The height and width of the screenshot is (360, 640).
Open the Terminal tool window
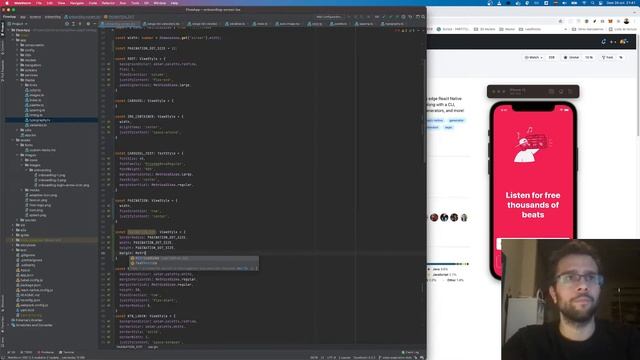click(x=67, y=352)
